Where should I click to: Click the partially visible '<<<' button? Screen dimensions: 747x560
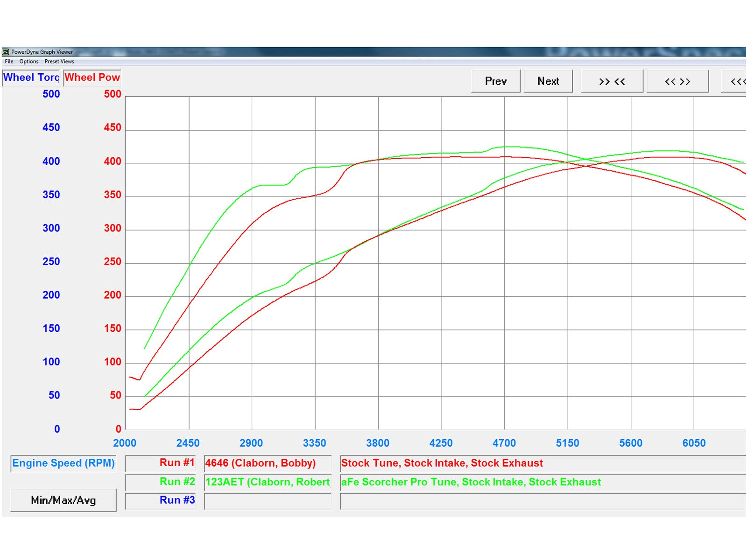736,82
